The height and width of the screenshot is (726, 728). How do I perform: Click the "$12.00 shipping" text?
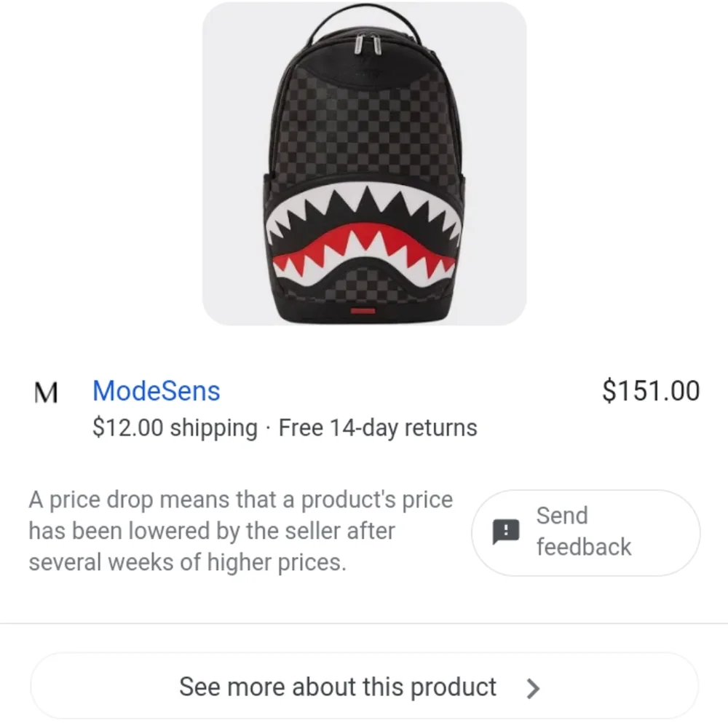point(175,427)
